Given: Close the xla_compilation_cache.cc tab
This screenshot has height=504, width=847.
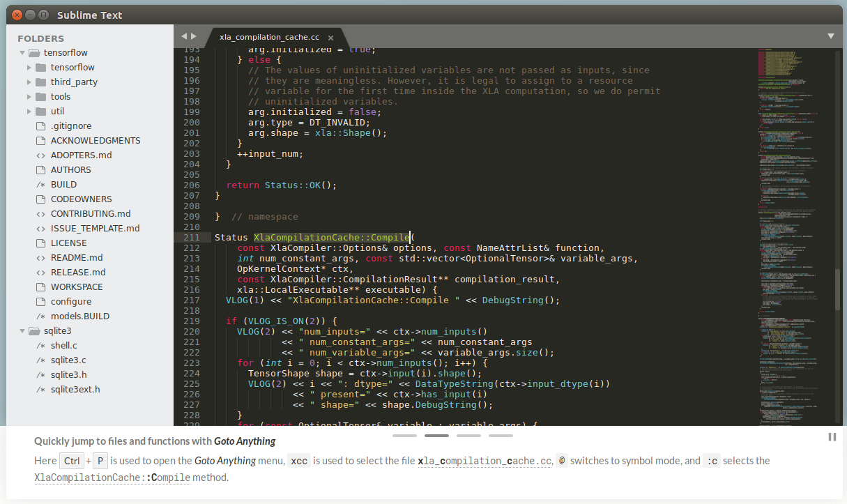Looking at the screenshot, I should coord(330,38).
